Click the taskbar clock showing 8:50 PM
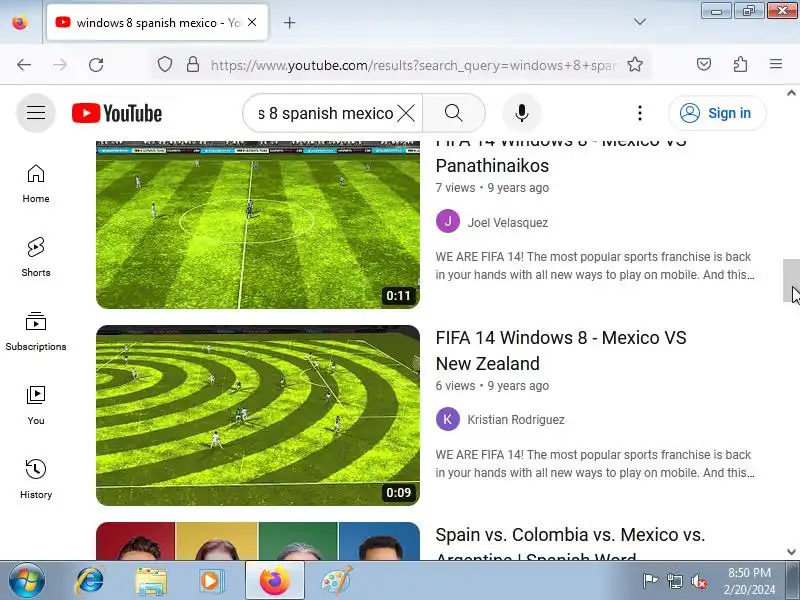This screenshot has height=600, width=800. pos(749,581)
